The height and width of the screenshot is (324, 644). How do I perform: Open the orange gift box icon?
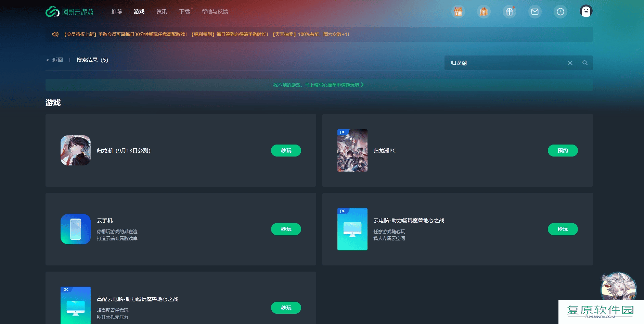pyautogui.click(x=484, y=12)
